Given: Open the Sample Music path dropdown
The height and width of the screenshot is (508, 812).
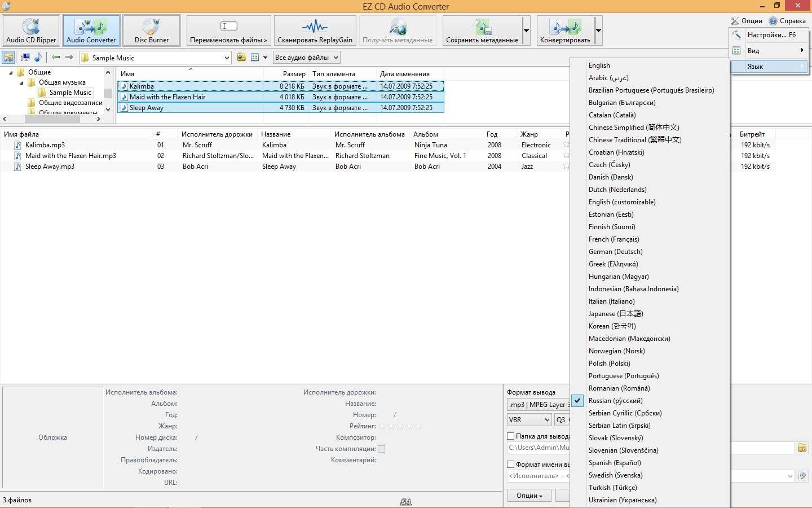Looking at the screenshot, I should coord(227,58).
